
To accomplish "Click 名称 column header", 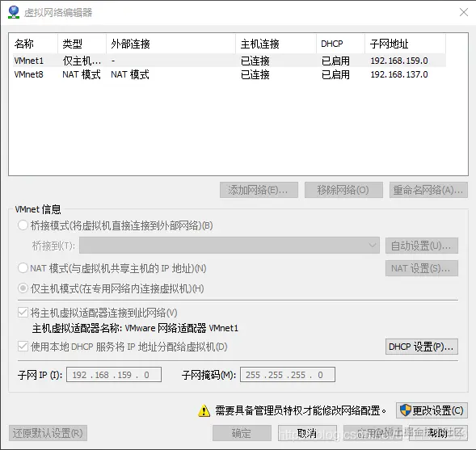I will tap(33, 44).
